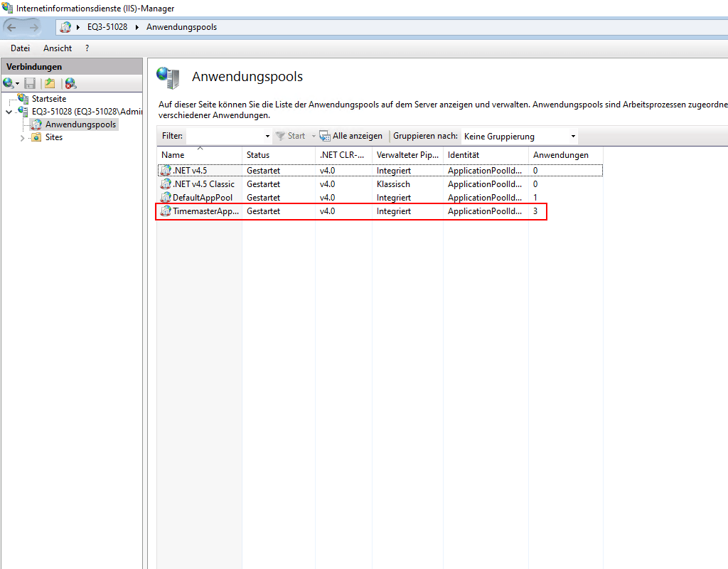Expand the Sites tree node
Image resolution: width=728 pixels, height=569 pixels.
(x=22, y=137)
